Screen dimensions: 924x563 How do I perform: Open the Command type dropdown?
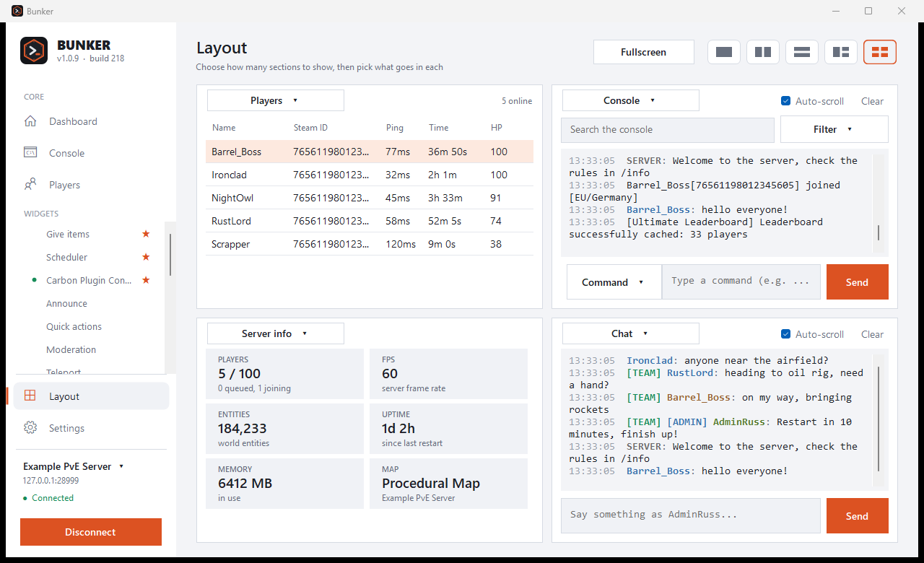(614, 282)
